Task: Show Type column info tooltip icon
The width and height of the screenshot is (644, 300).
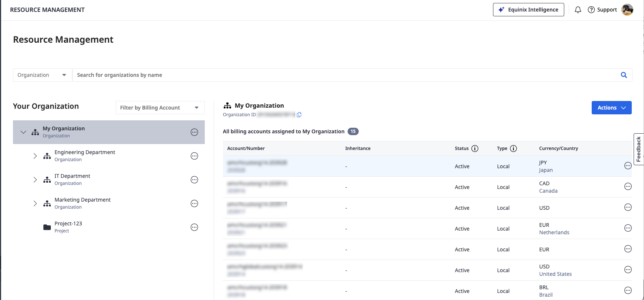Action: pyautogui.click(x=513, y=149)
